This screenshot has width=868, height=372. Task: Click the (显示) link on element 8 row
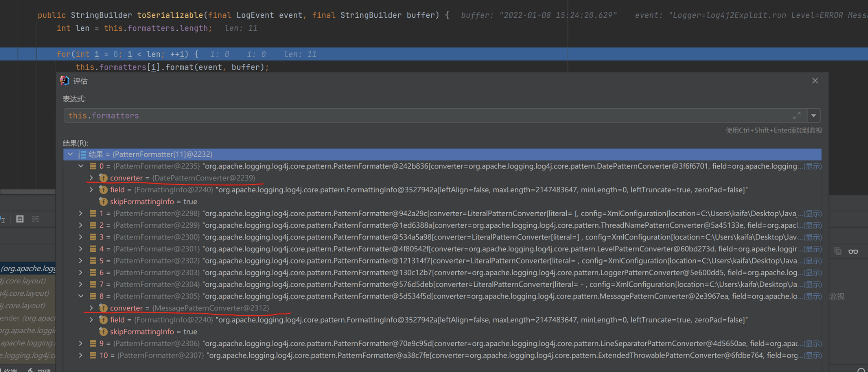tap(812, 296)
